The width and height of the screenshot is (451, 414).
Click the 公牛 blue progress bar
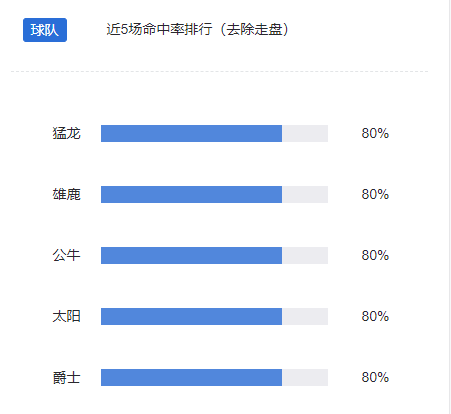coord(191,255)
